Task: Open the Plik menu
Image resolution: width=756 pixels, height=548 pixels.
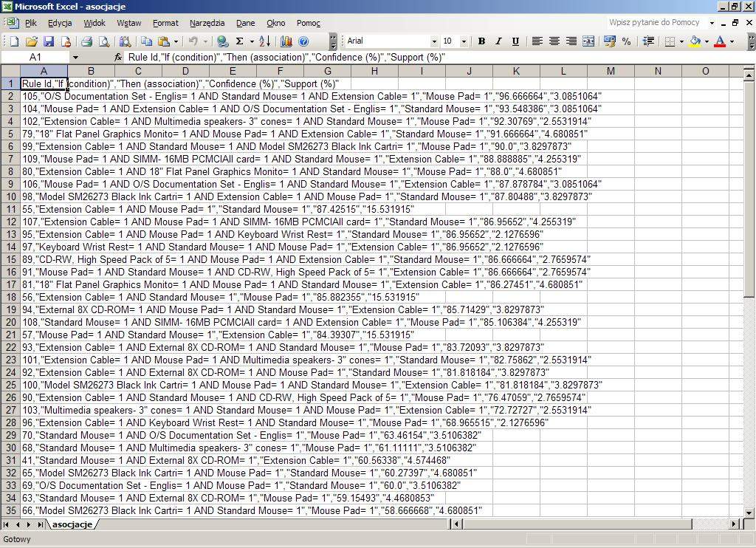Action: point(31,23)
